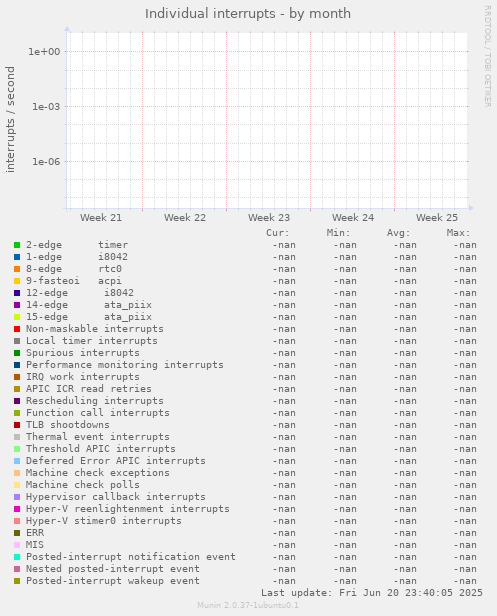Select the Rescheduling interrupts legend entry
The width and height of the screenshot is (497, 616).
tap(95, 401)
